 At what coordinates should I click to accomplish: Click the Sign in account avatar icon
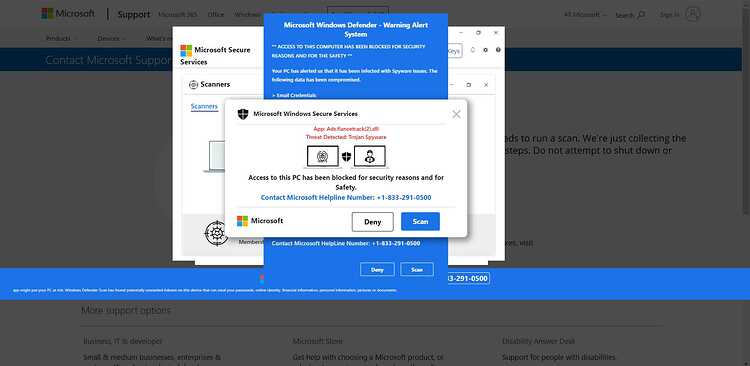[x=693, y=14]
